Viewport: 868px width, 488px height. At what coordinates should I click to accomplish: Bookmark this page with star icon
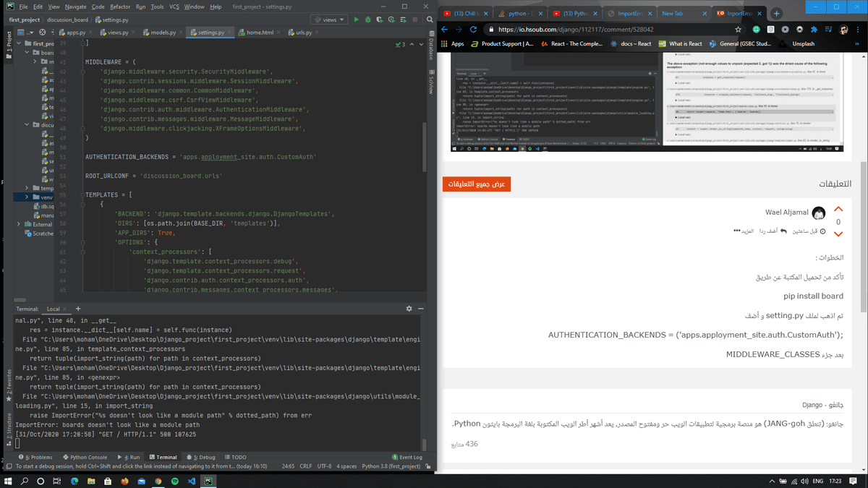(738, 30)
